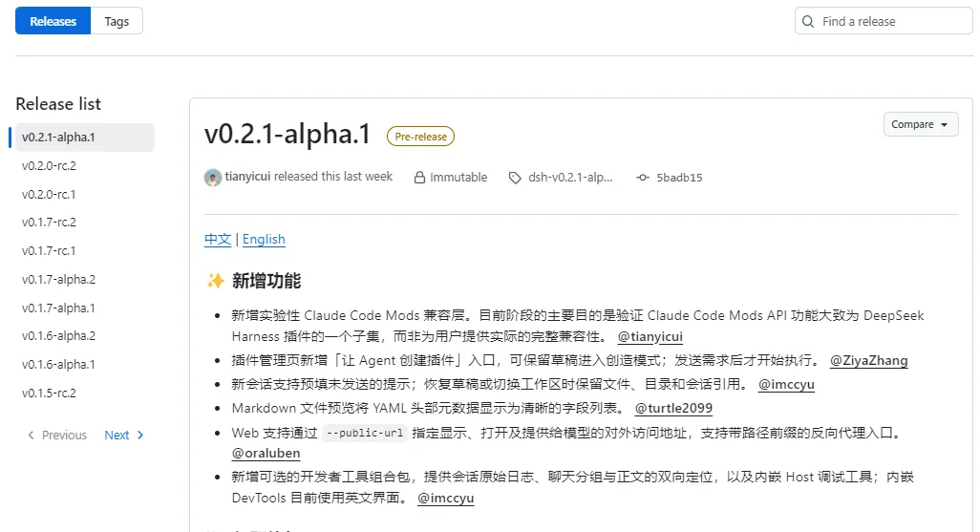Click the Previous chevron arrow icon

tap(31, 436)
